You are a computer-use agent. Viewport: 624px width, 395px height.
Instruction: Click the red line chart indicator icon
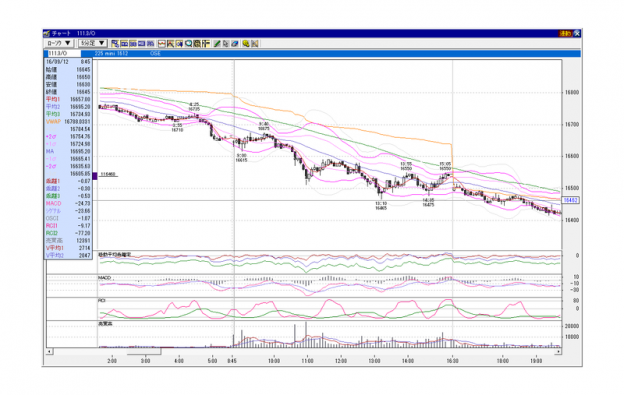click(x=162, y=43)
